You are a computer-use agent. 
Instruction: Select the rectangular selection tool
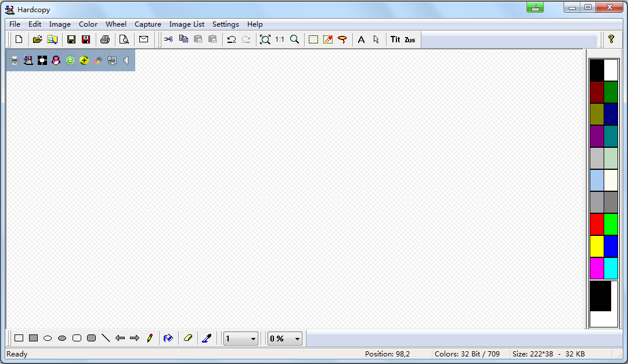(313, 39)
